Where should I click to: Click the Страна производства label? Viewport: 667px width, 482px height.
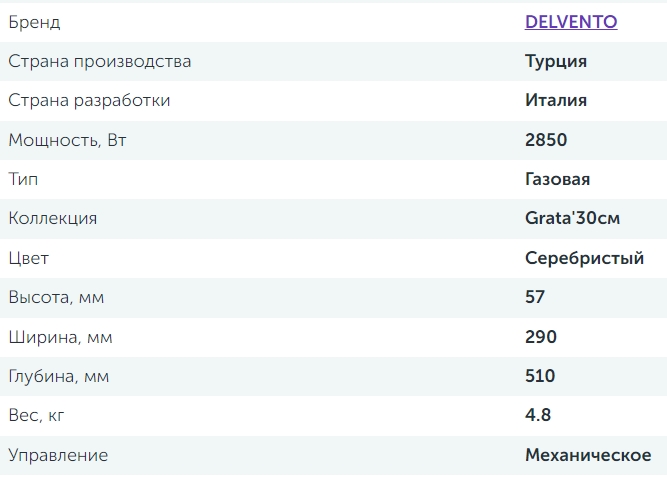click(x=99, y=61)
